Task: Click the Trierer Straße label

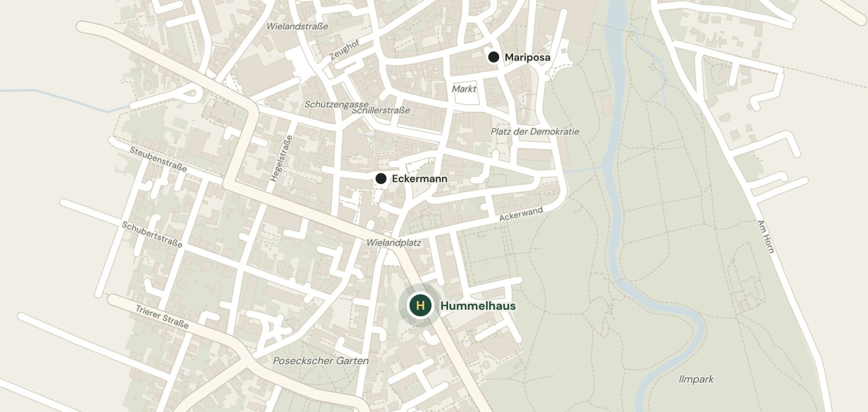Action: [x=162, y=317]
